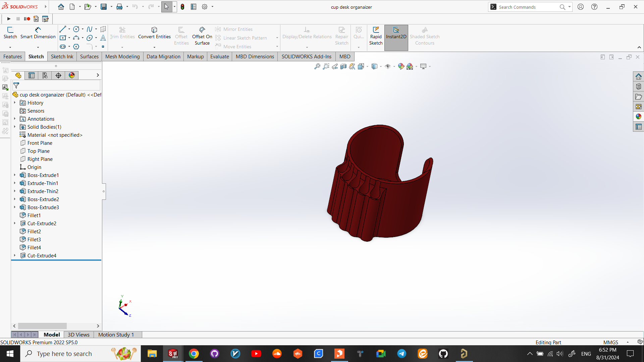Switch to the Features tab
The width and height of the screenshot is (644, 362).
click(12, 56)
